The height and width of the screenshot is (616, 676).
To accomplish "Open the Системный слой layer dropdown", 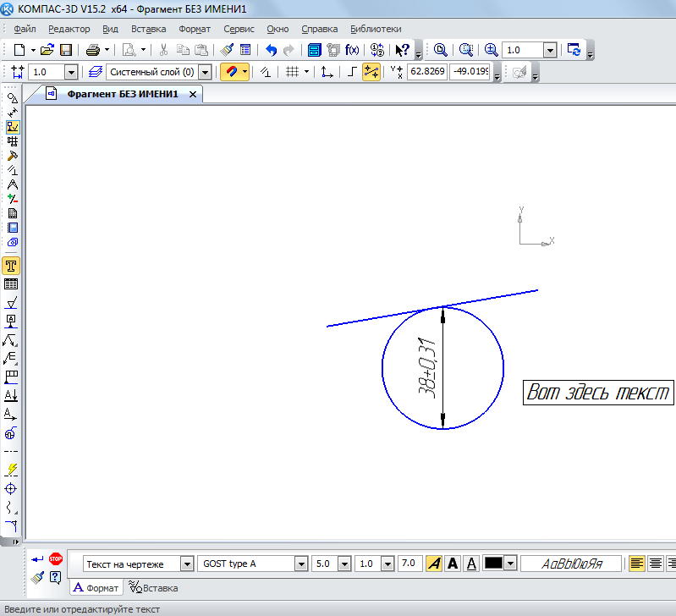I will 204,73.
